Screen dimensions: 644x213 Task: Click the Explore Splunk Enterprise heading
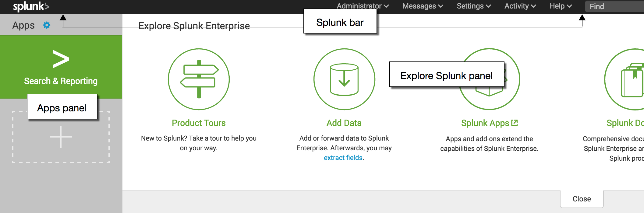click(194, 26)
